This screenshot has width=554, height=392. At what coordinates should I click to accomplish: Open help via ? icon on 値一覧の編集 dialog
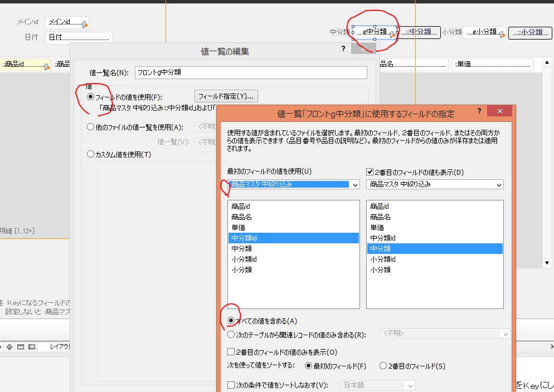coord(343,49)
